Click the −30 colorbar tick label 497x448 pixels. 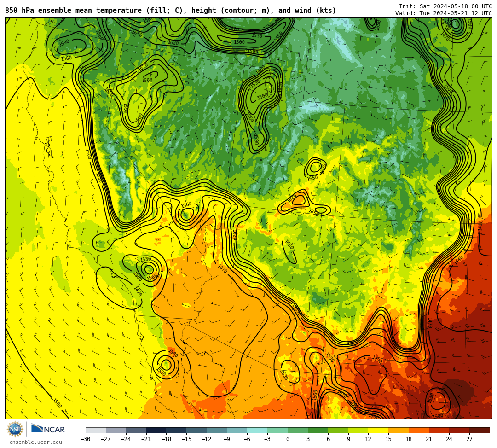click(86, 439)
